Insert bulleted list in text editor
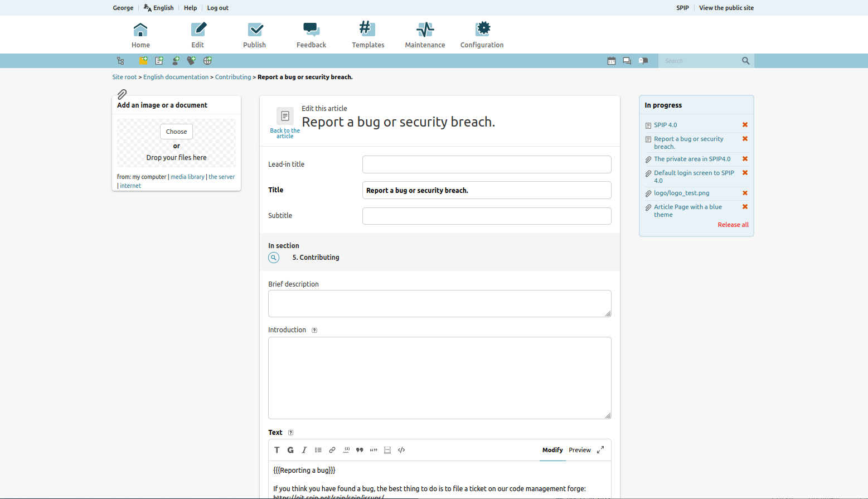The width and height of the screenshot is (868, 499). tap(318, 450)
